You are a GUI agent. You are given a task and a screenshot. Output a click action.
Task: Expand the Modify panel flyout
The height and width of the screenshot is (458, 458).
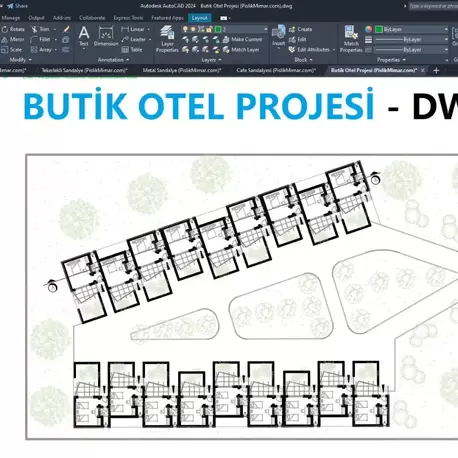[x=20, y=60]
